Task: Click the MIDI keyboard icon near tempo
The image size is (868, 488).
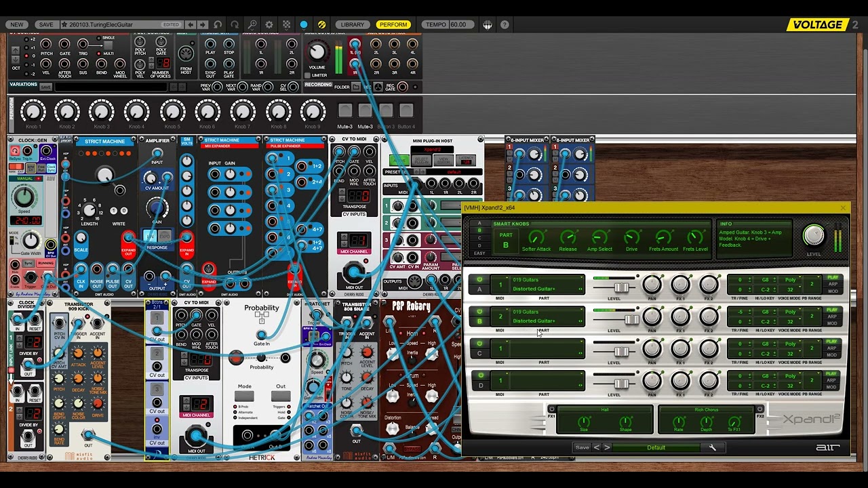Action: tap(488, 24)
